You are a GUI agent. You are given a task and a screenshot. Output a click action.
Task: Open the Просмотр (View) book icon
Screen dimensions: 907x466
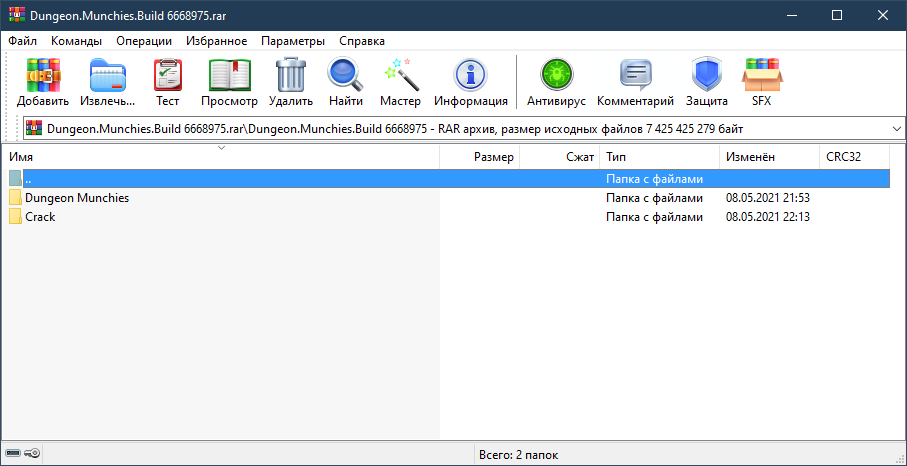[x=230, y=75]
